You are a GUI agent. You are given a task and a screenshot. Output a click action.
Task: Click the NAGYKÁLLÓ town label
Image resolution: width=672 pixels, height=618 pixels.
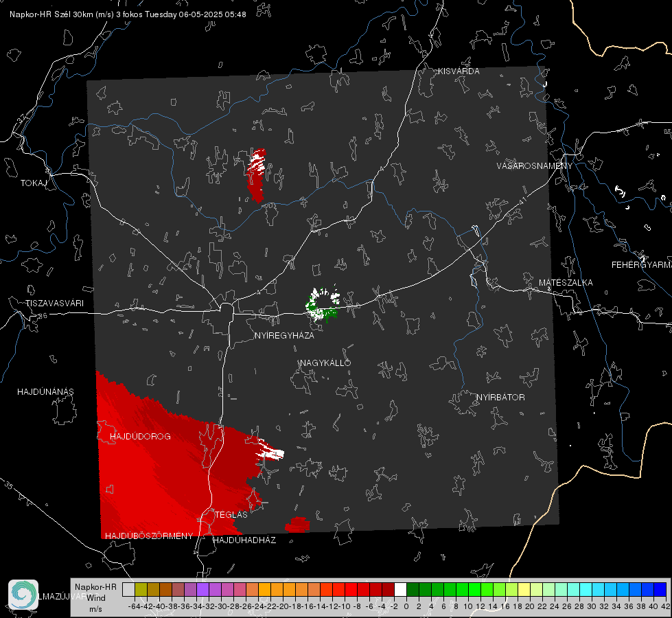325,363
